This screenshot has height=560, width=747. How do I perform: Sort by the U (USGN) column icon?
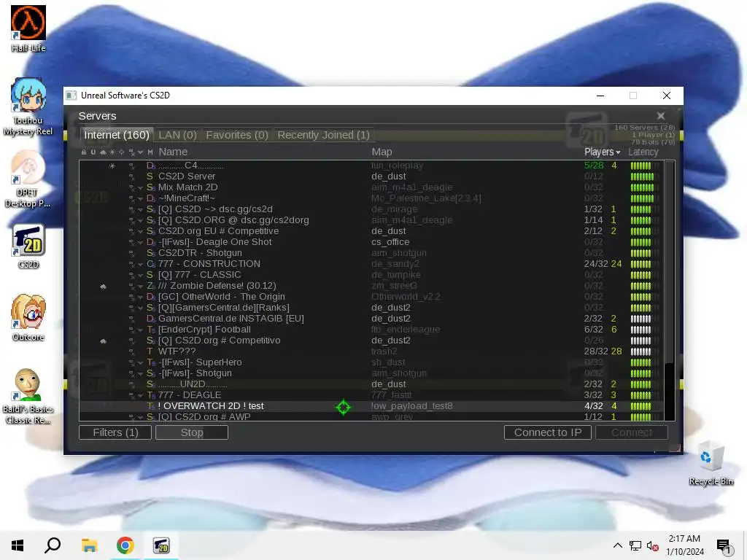[x=93, y=152]
